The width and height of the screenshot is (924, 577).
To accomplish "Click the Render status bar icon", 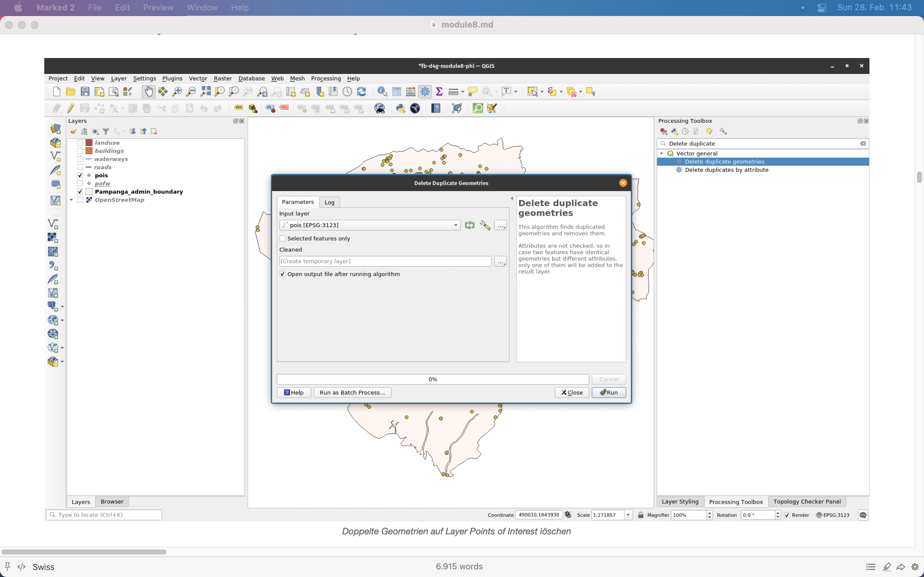I will [x=788, y=514].
